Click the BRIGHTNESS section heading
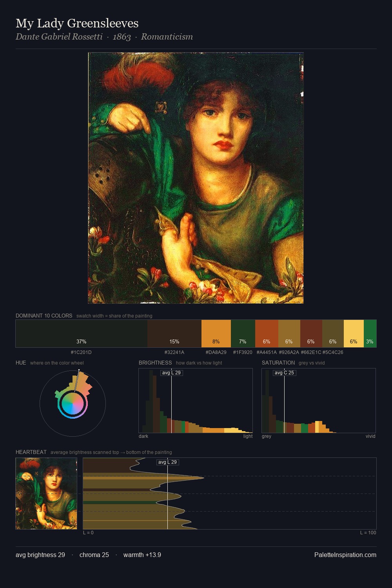This screenshot has width=392, height=588. (x=155, y=363)
